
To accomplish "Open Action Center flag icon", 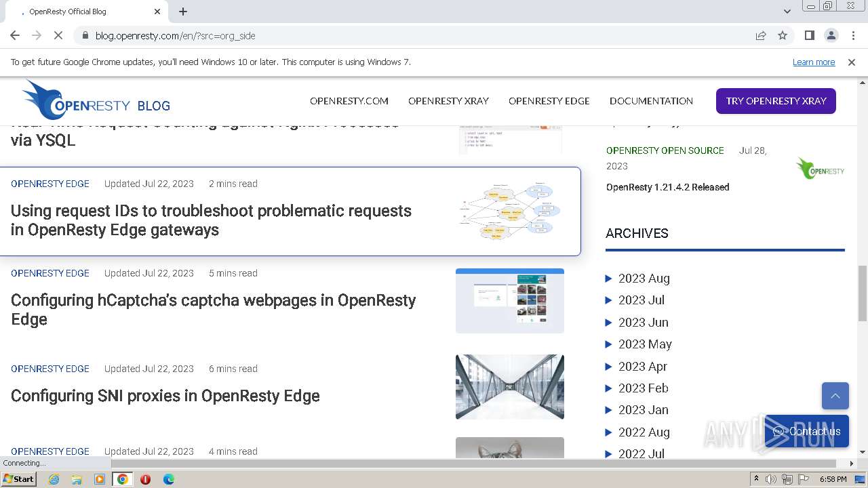I will click(804, 479).
